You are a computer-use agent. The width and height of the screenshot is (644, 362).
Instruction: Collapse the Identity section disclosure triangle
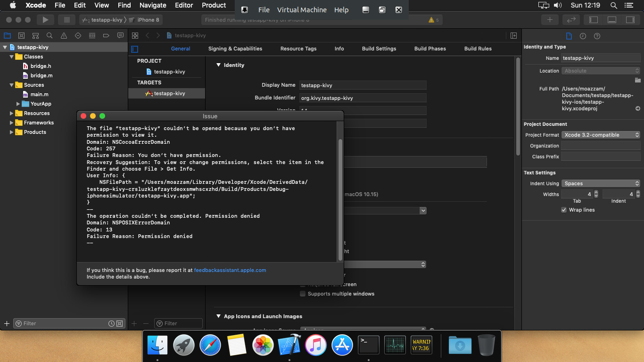coord(218,65)
